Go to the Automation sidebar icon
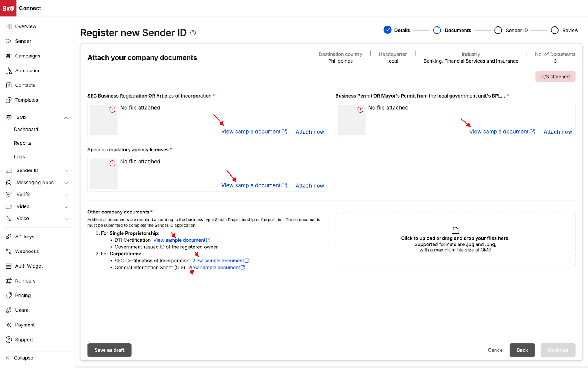The width and height of the screenshot is (588, 368). pos(9,71)
